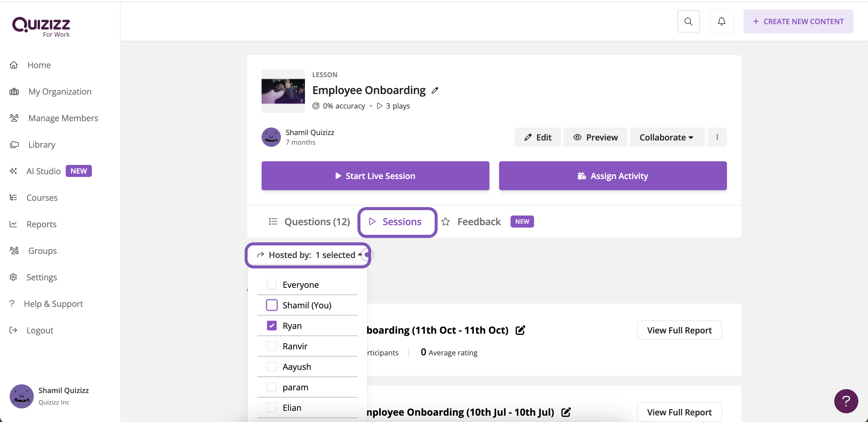
Task: Go to Home in the sidebar
Action: (x=39, y=65)
